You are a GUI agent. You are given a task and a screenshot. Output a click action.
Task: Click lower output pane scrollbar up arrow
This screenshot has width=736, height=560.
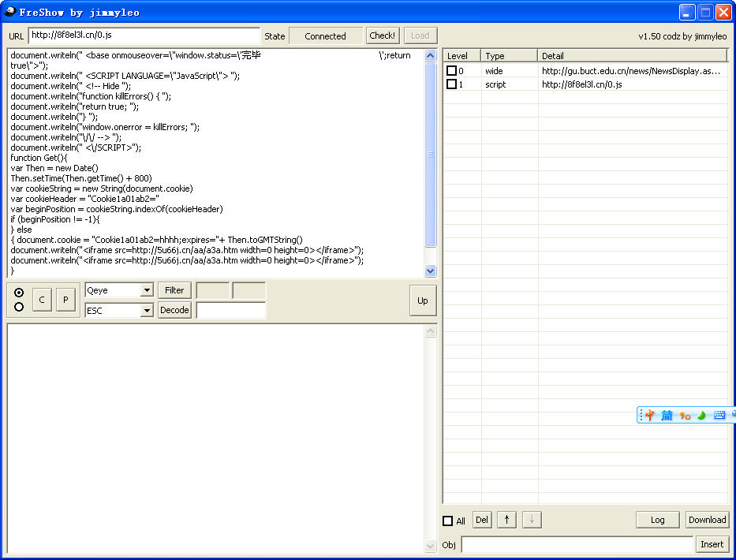click(430, 331)
